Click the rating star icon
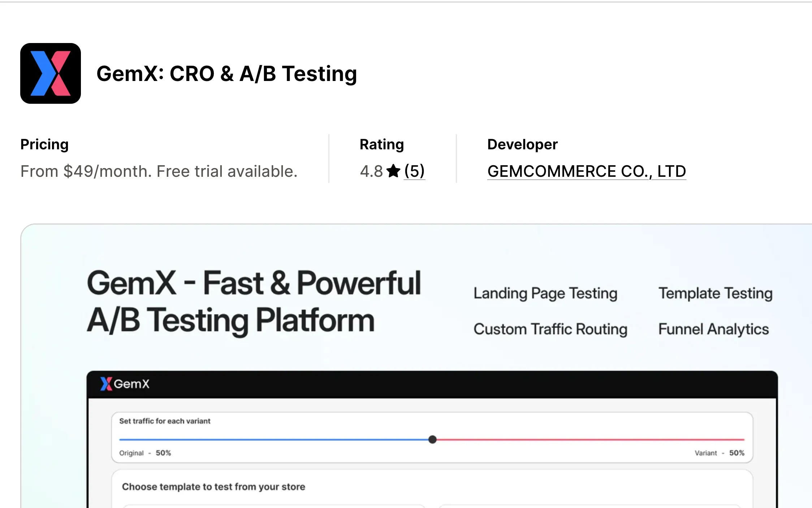This screenshot has width=812, height=508. 393,171
